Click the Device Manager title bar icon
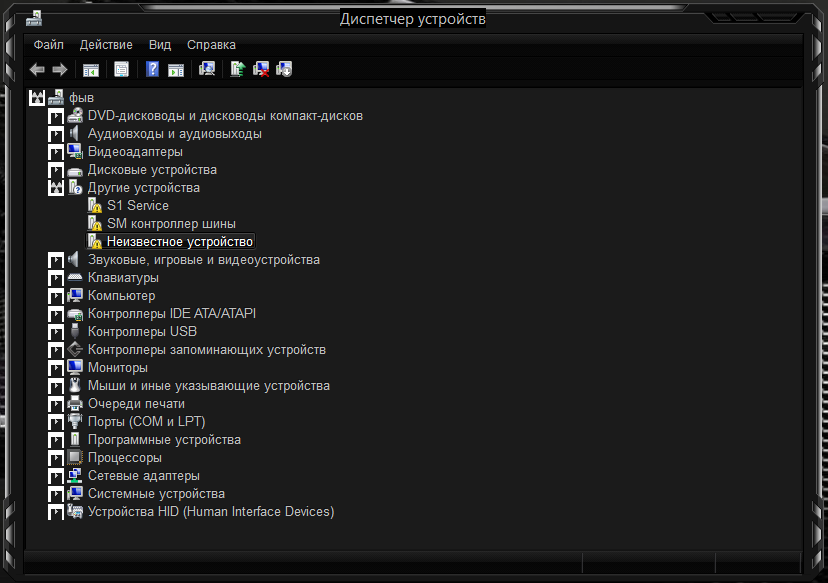828x583 pixels. point(34,18)
